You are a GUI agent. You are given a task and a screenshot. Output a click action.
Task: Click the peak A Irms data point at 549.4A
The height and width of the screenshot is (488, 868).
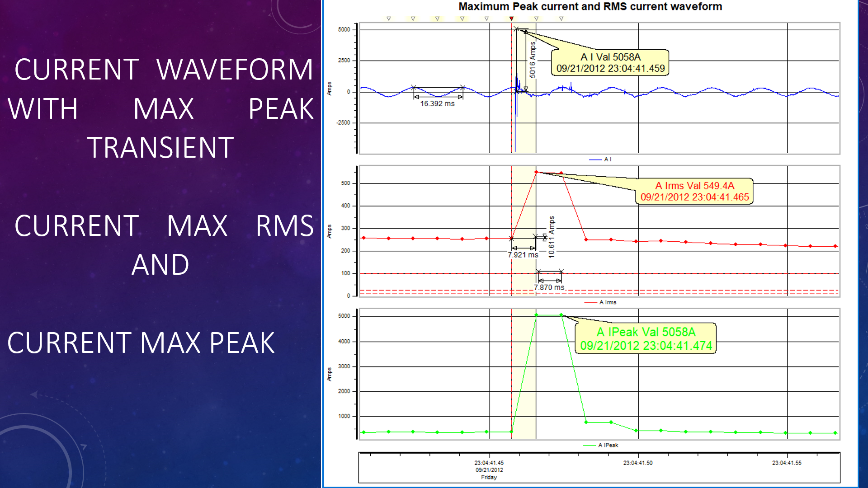click(536, 172)
